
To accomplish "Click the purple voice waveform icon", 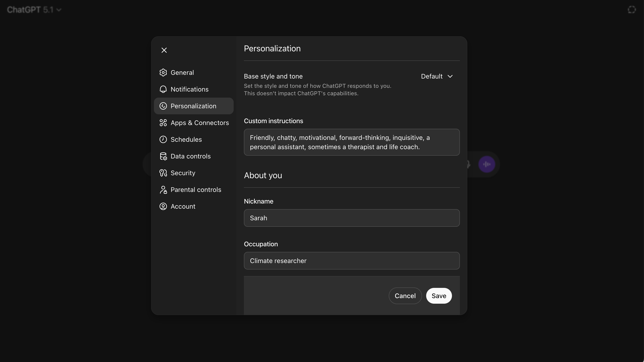I will [x=487, y=164].
